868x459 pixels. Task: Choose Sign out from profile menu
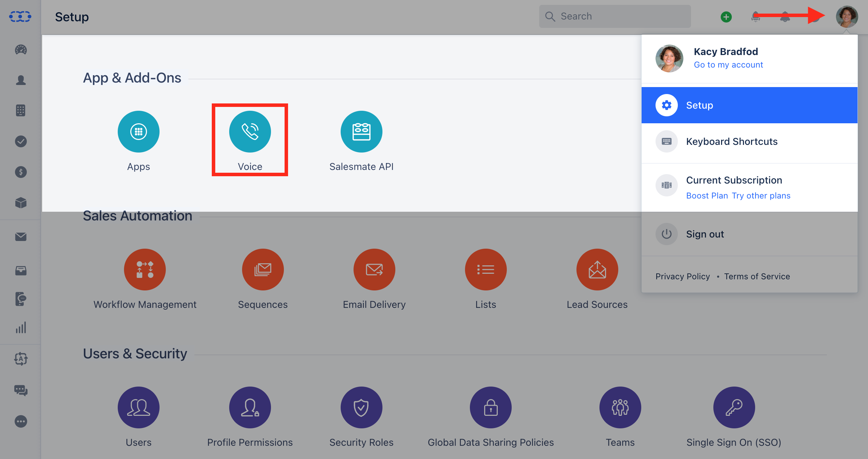(x=749, y=234)
